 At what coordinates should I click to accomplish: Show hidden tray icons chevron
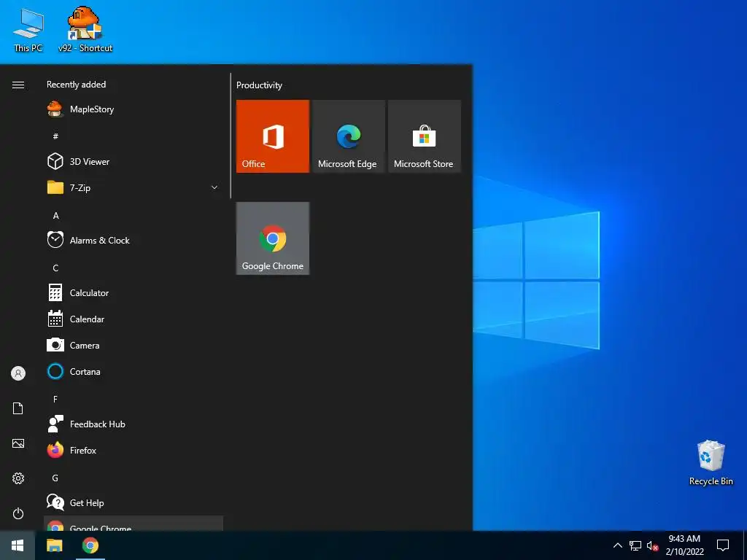(x=617, y=545)
